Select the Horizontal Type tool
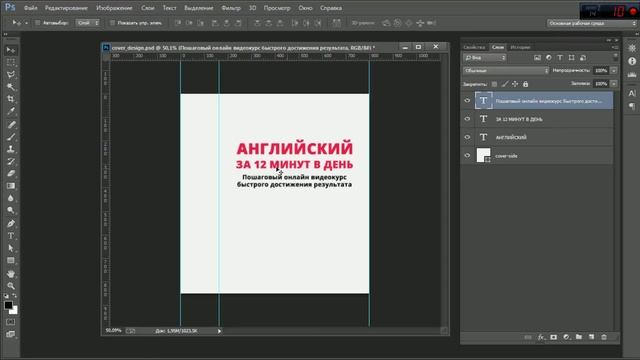Screen dimensions: 640x360 point(11,236)
